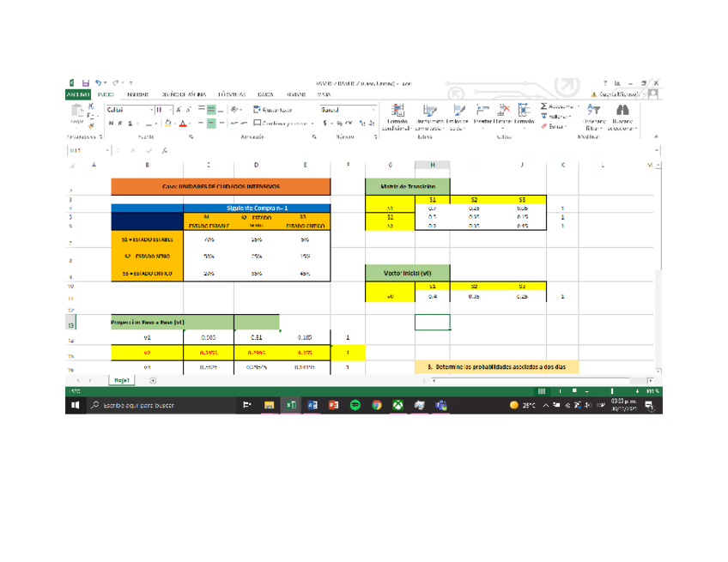Viewport: 728px width, 562px height.
Task: Toggle italic K formatting
Action: 120,124
